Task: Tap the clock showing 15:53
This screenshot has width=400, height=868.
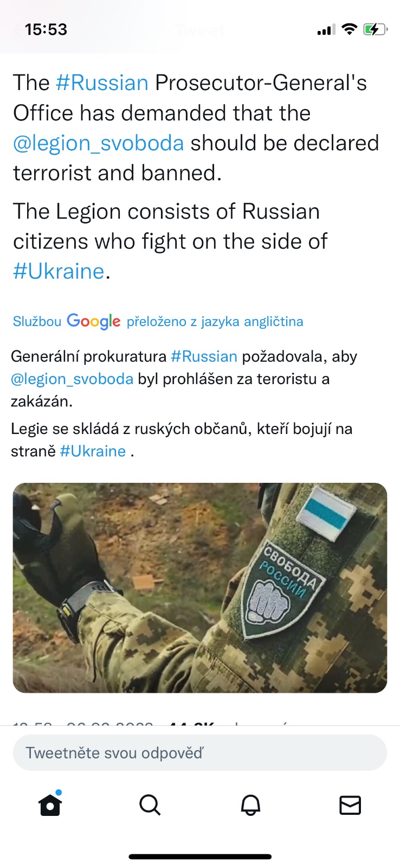Action: (46, 29)
